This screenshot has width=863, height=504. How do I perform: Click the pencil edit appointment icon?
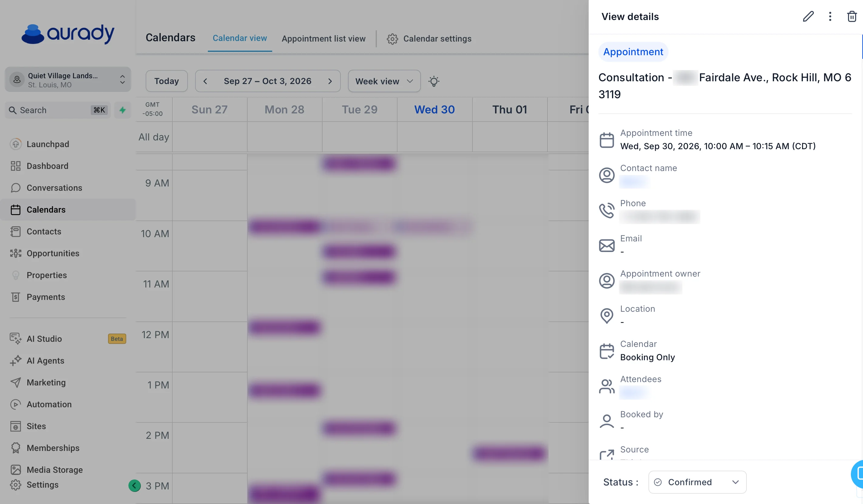[x=808, y=16]
